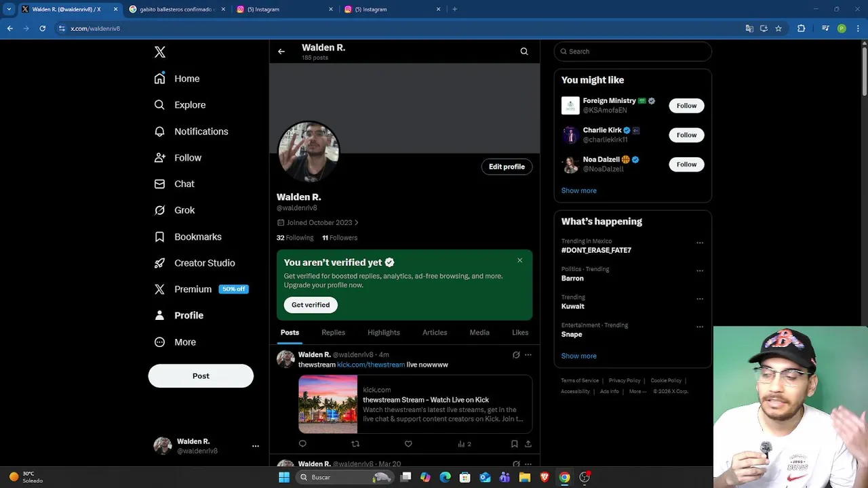The height and width of the screenshot is (488, 868).
Task: Open the view analytics icon on post
Action: 461,444
